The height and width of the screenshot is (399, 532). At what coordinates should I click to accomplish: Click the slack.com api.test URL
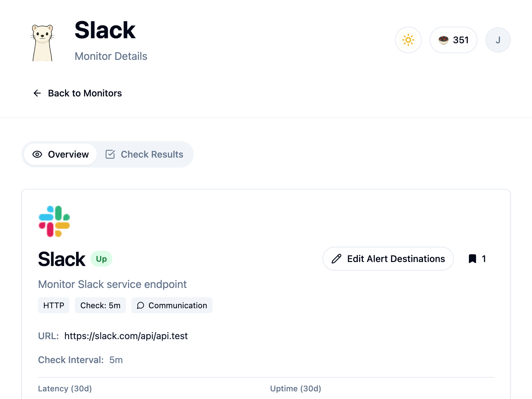[126, 336]
